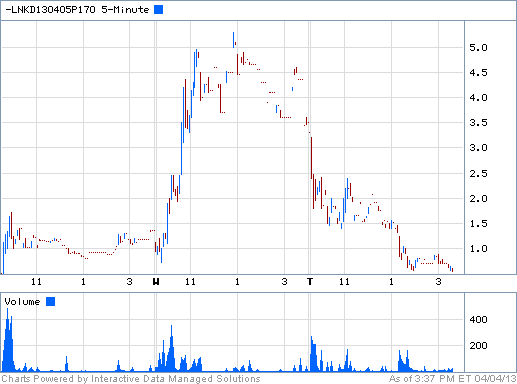Screen dimensions: 517x384
Task: Click the 4.0 price axis label
Action: [478, 98]
